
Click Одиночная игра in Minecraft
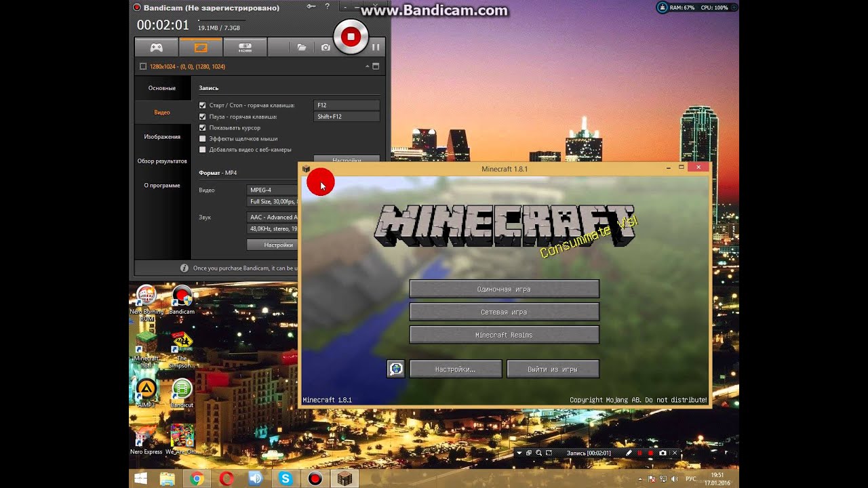(x=504, y=289)
